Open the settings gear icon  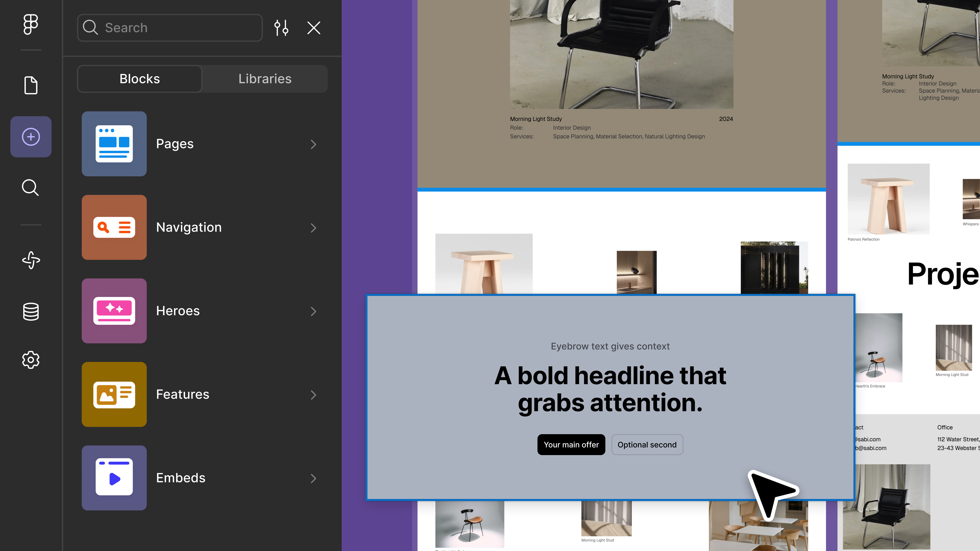click(x=31, y=359)
